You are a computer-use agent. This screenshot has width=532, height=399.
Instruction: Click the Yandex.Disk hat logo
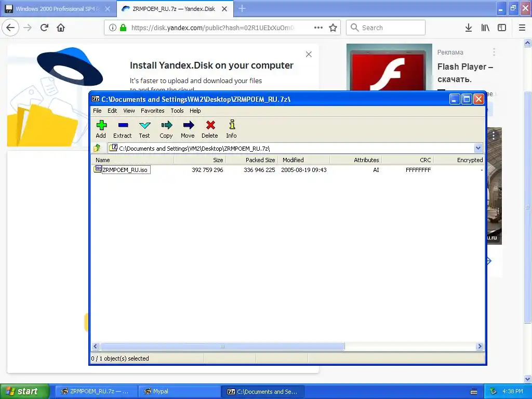click(70, 66)
